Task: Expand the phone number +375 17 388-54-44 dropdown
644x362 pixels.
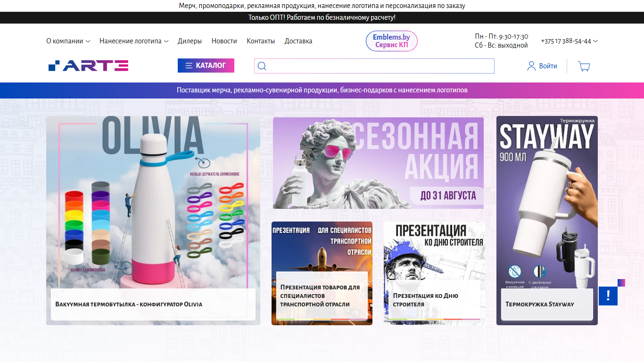Action: [x=570, y=41]
